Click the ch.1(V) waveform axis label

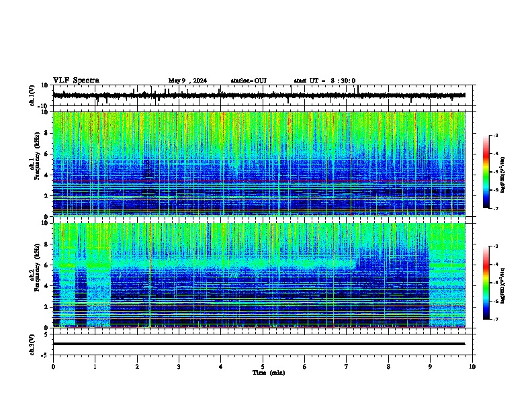pyautogui.click(x=32, y=95)
